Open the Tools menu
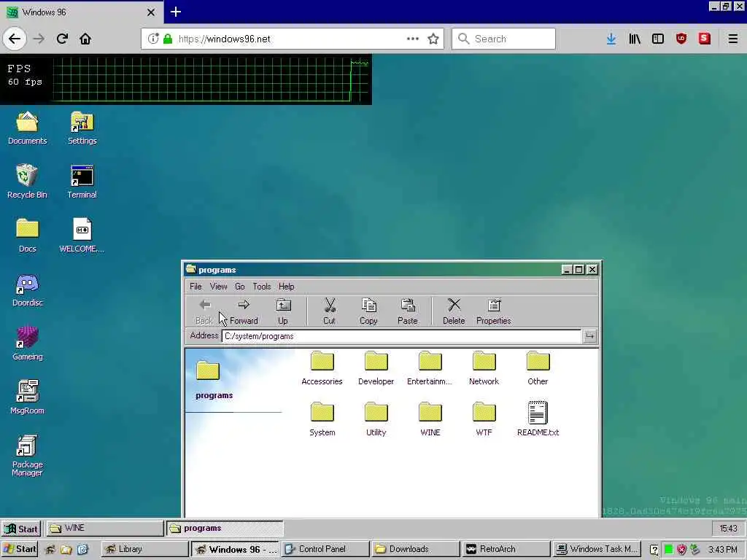The width and height of the screenshot is (747, 560). [262, 286]
